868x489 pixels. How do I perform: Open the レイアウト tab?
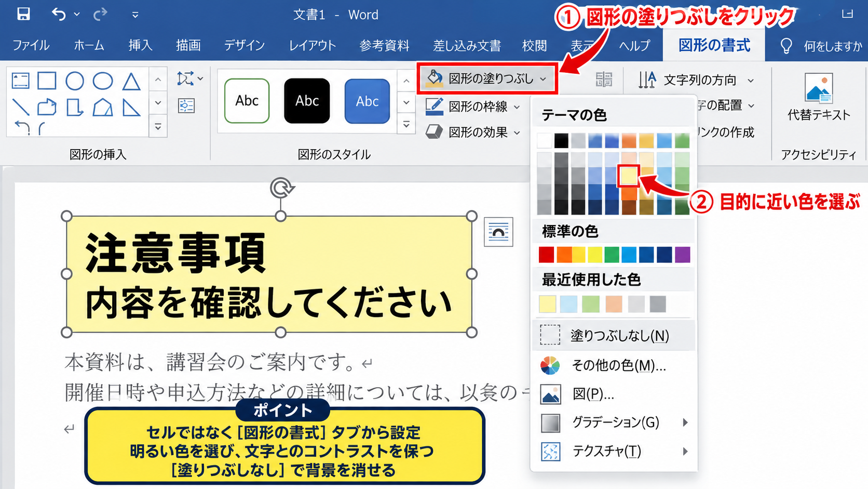tap(313, 46)
